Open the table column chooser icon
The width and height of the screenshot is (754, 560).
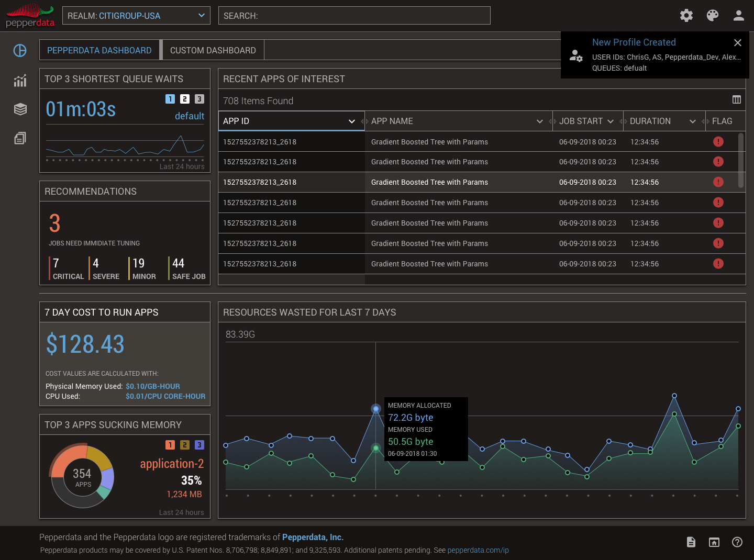pyautogui.click(x=737, y=99)
